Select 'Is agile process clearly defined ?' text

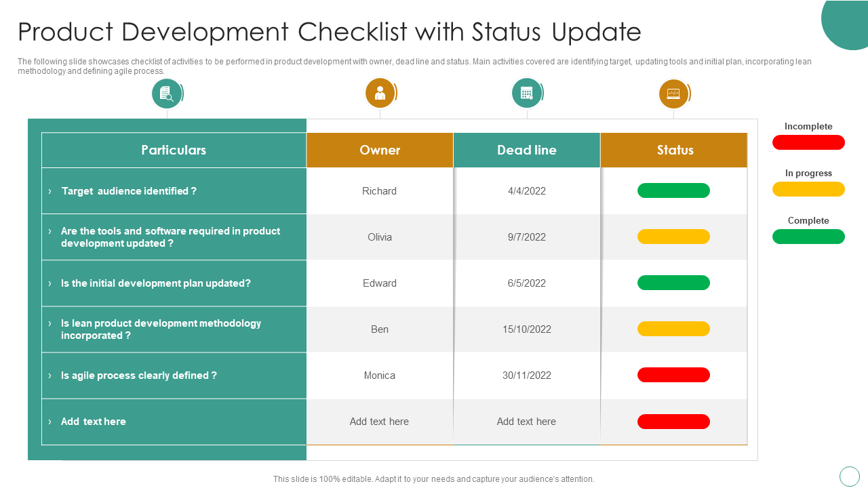[139, 375]
